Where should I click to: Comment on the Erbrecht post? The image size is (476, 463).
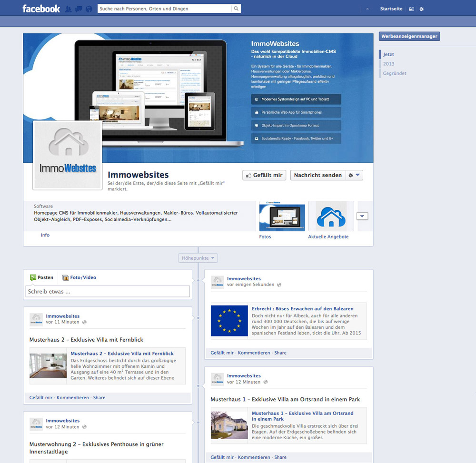coord(254,353)
